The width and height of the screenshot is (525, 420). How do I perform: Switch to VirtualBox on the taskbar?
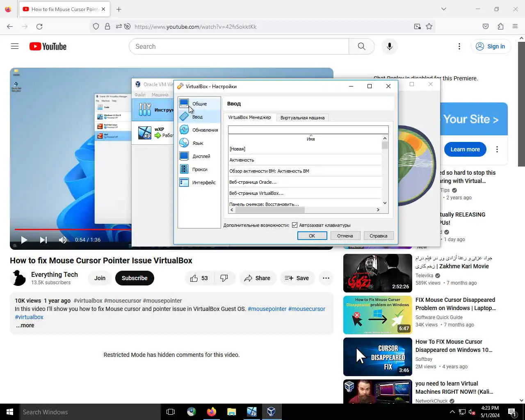[x=272, y=412]
